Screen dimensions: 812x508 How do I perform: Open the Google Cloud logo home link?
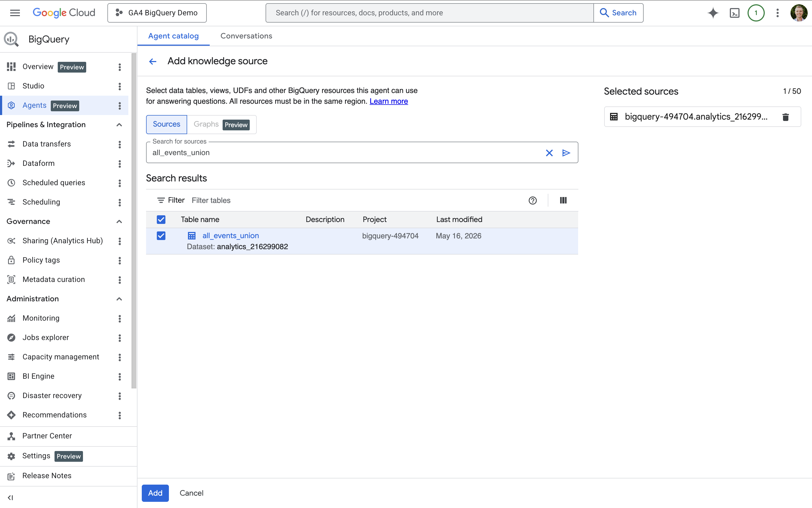[64, 13]
